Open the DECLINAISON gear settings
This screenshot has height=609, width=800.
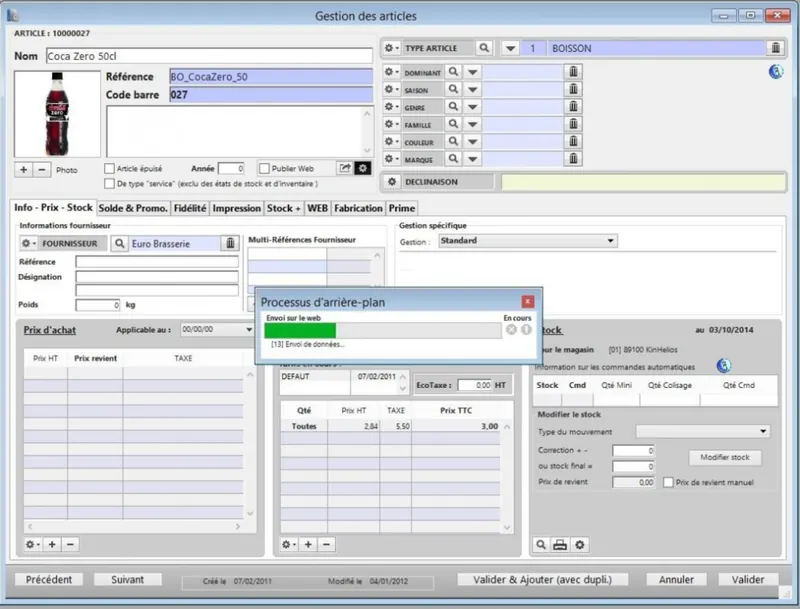(x=392, y=182)
